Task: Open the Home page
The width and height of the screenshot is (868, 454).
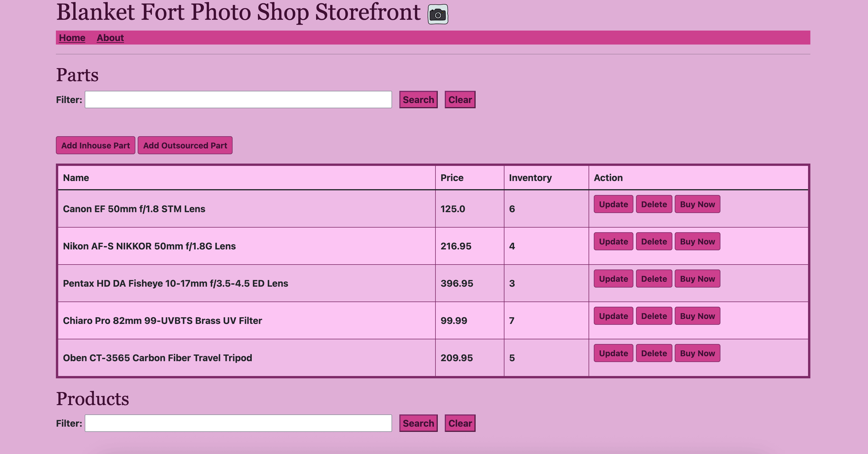Action: pos(72,38)
